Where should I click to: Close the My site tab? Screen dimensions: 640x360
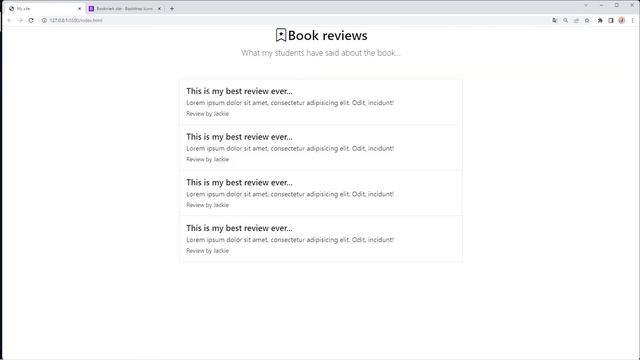tap(80, 8)
